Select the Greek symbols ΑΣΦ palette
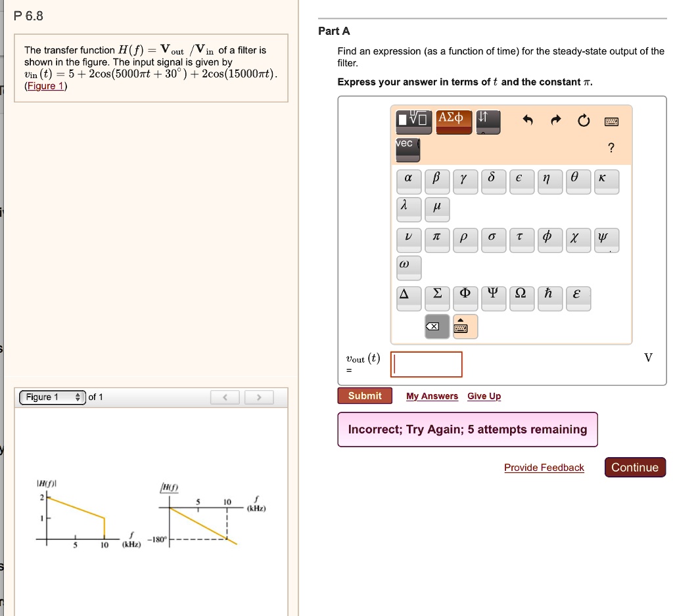Image resolution: width=673 pixels, height=616 pixels. tap(453, 122)
